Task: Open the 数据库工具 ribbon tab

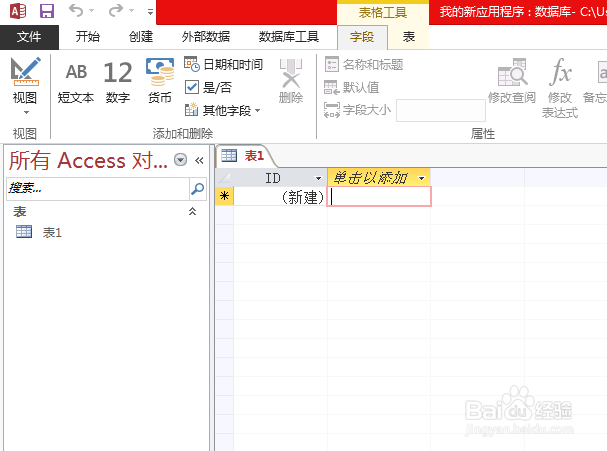Action: (x=289, y=37)
